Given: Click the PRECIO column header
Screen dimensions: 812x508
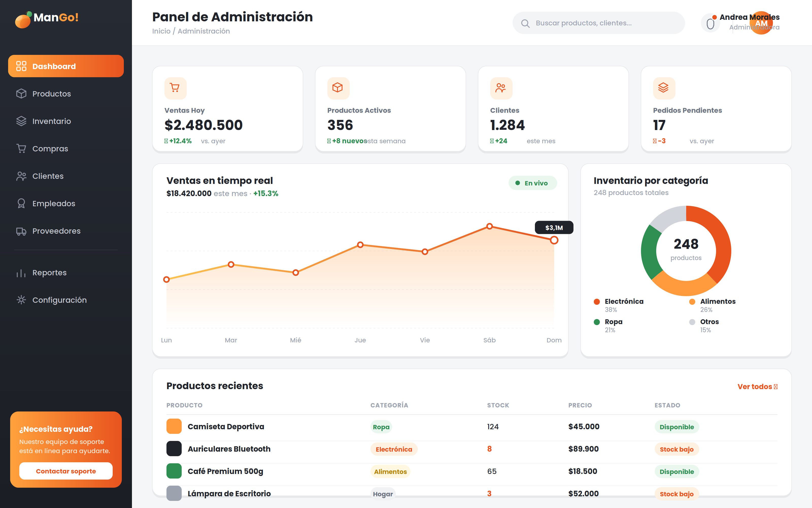Looking at the screenshot, I should [x=580, y=406].
